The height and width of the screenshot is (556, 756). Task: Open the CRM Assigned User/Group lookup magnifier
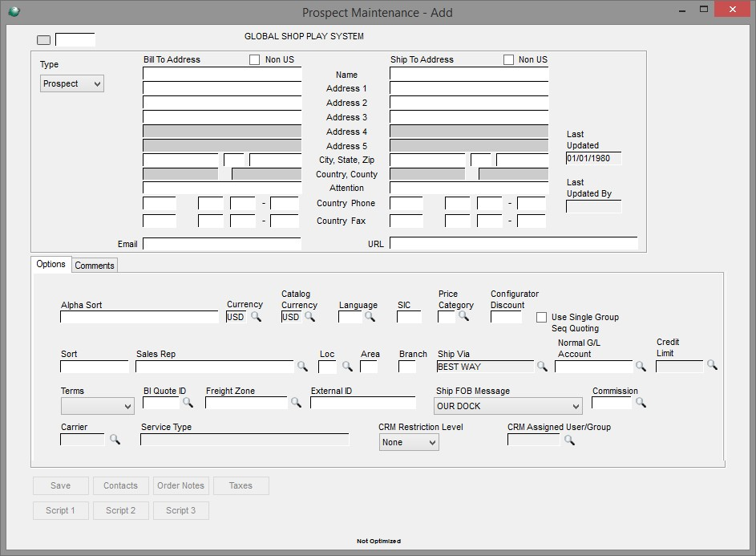coord(569,440)
